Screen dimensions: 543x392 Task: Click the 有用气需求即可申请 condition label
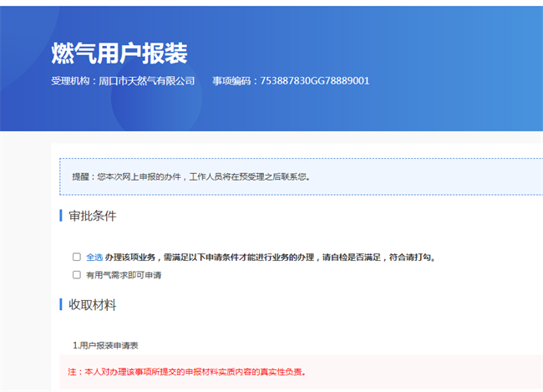pyautogui.click(x=124, y=275)
